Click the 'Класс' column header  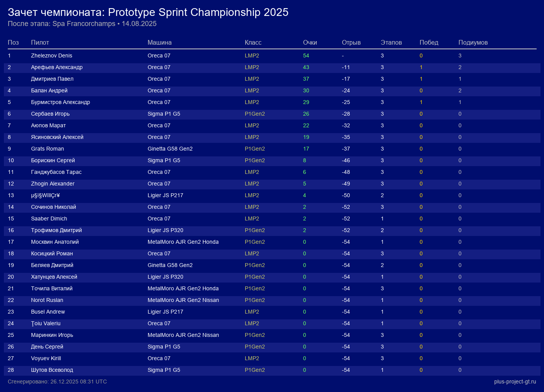[x=253, y=43]
